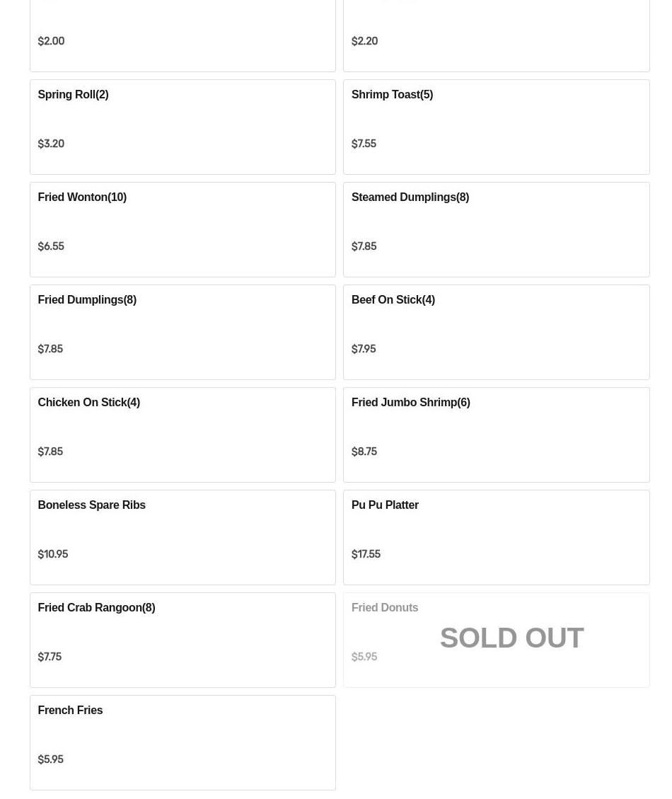
Task: Click the Steamed Dumplings(8) card
Action: click(x=496, y=229)
